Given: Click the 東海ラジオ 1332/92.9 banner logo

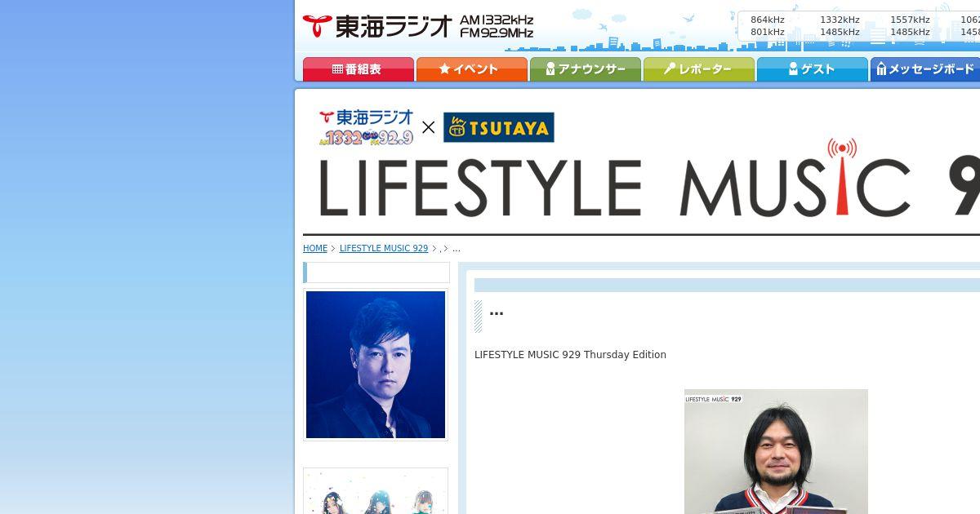Looking at the screenshot, I should (x=366, y=127).
